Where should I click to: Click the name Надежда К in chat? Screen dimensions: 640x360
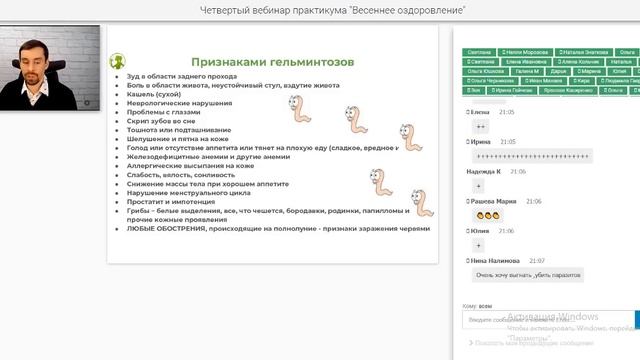point(483,171)
